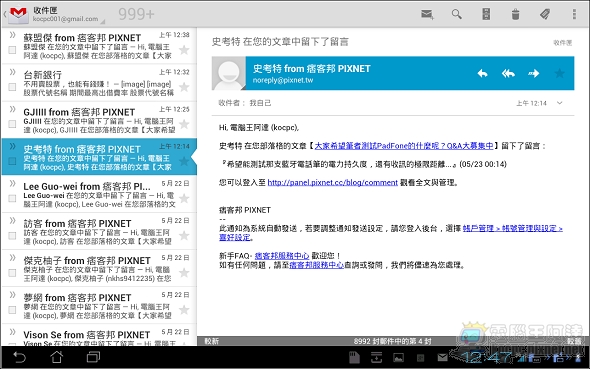The height and width of the screenshot is (369, 590).
Task: Click the 收件匣 label tag on message
Action: 563,43
